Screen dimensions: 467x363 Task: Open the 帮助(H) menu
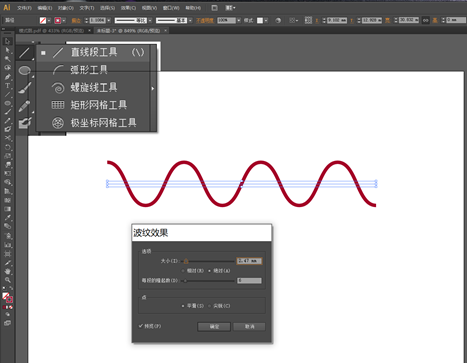[x=193, y=8]
